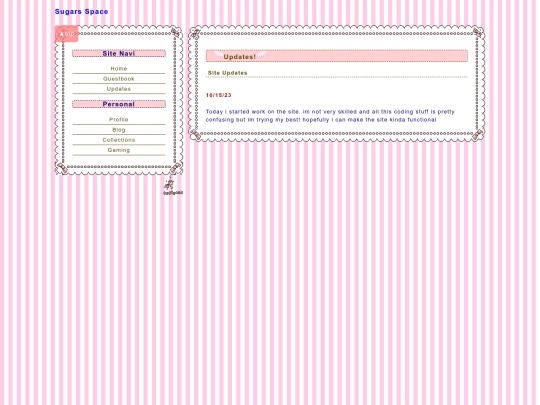
Task: Click the small pixel charm below sidebar
Action: [173, 186]
